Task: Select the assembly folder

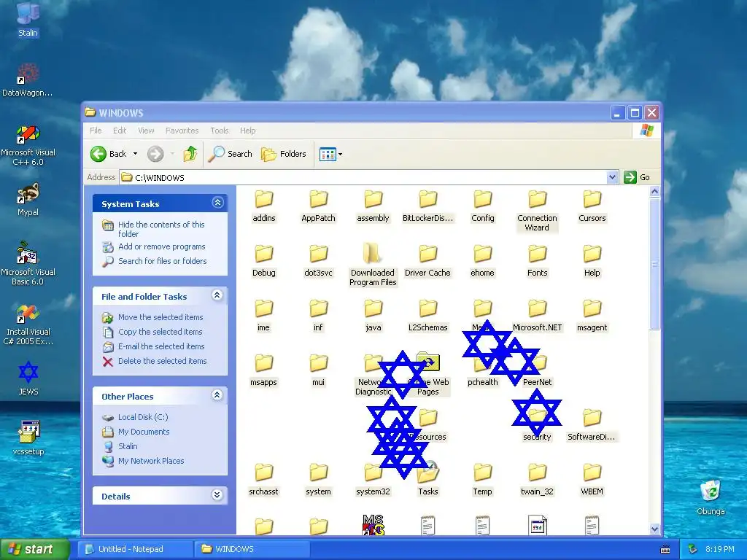Action: coord(373,206)
